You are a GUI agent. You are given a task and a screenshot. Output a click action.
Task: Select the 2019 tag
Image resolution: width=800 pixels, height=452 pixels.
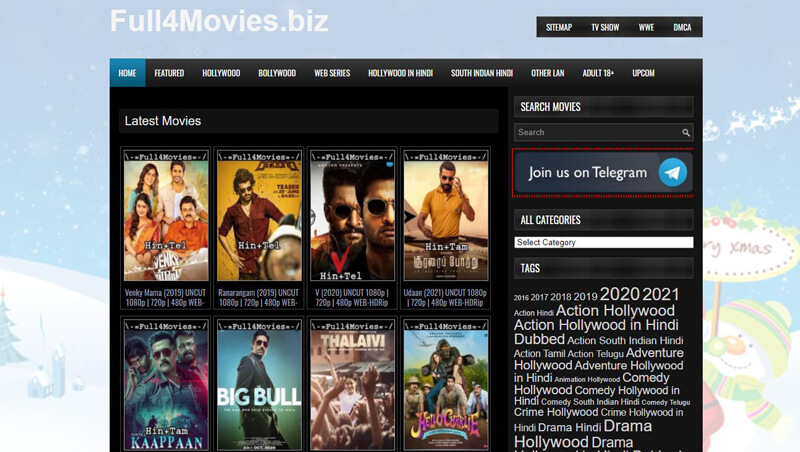tap(585, 297)
